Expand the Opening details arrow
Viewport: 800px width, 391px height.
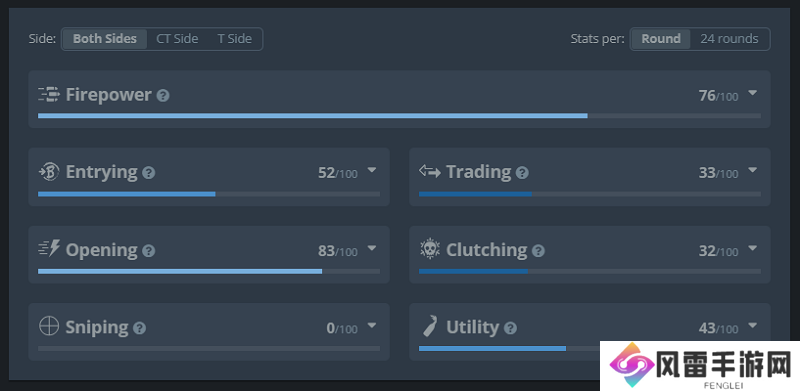tap(372, 248)
